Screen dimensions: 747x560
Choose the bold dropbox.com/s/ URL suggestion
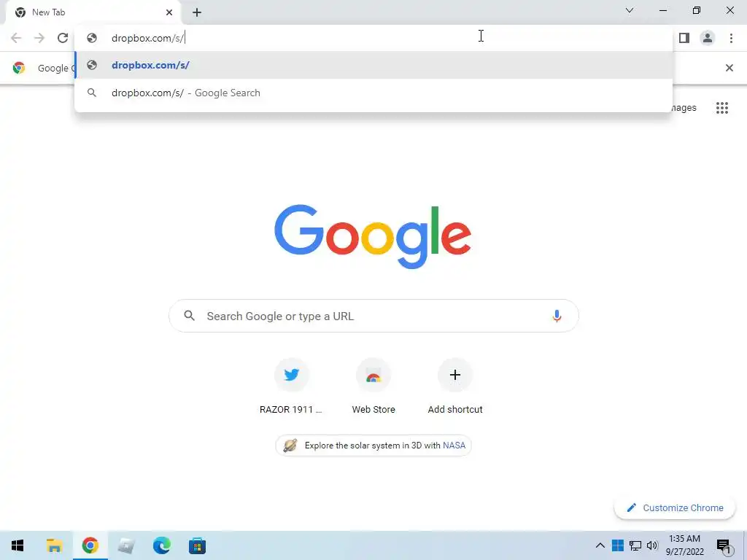point(373,65)
